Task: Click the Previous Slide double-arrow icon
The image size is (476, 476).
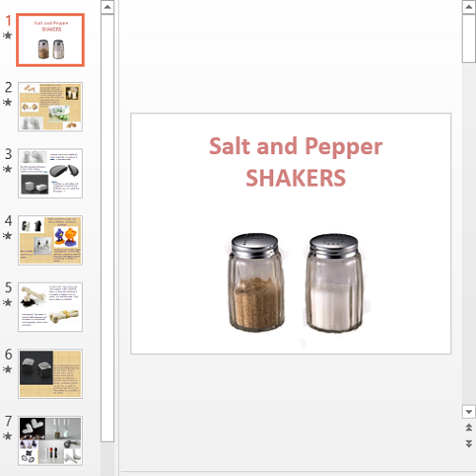Action: pos(468,427)
